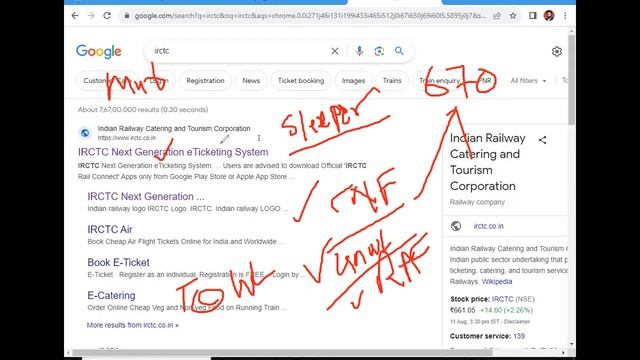Screen dimensions: 640x360
Task: Select the Ticket booking filter chip
Action: tap(301, 81)
